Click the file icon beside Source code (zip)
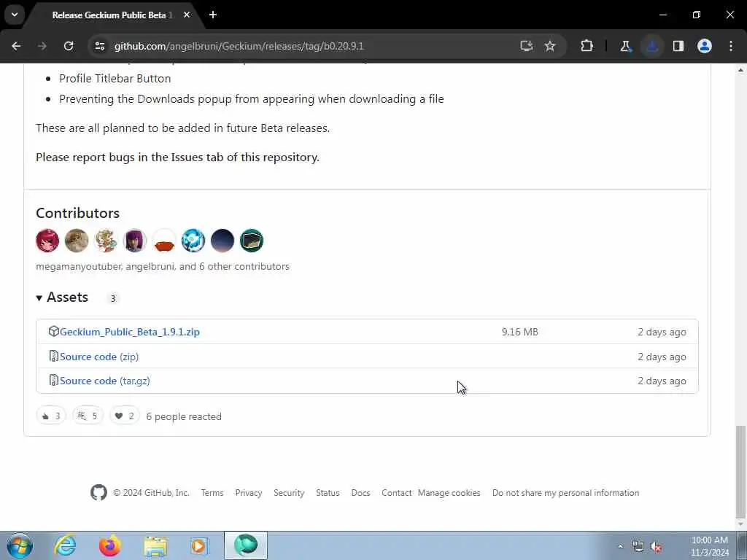 pos(53,356)
